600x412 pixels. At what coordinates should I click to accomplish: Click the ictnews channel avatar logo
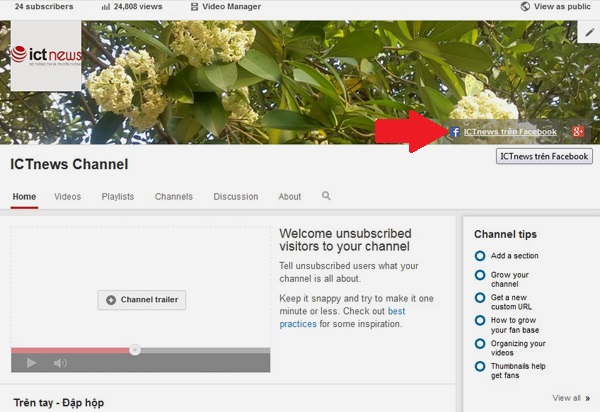[x=46, y=56]
